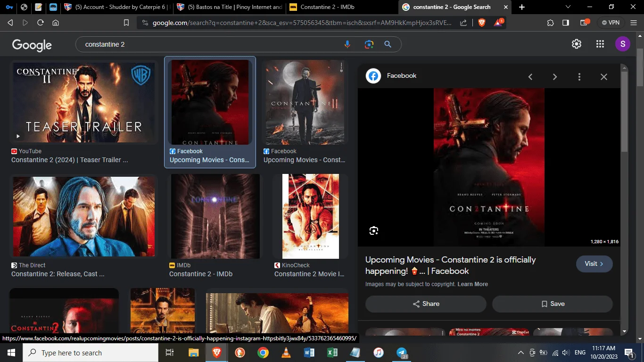Open the volume control in system tray
644x362 pixels.
(x=566, y=353)
